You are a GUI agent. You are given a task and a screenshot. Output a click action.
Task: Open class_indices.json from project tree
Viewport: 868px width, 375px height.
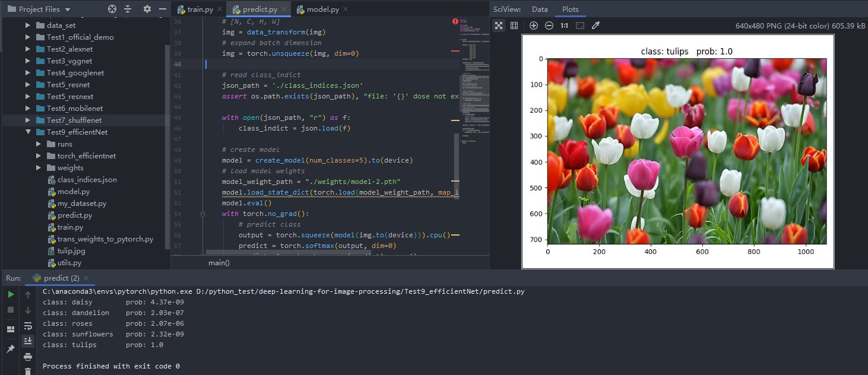87,180
